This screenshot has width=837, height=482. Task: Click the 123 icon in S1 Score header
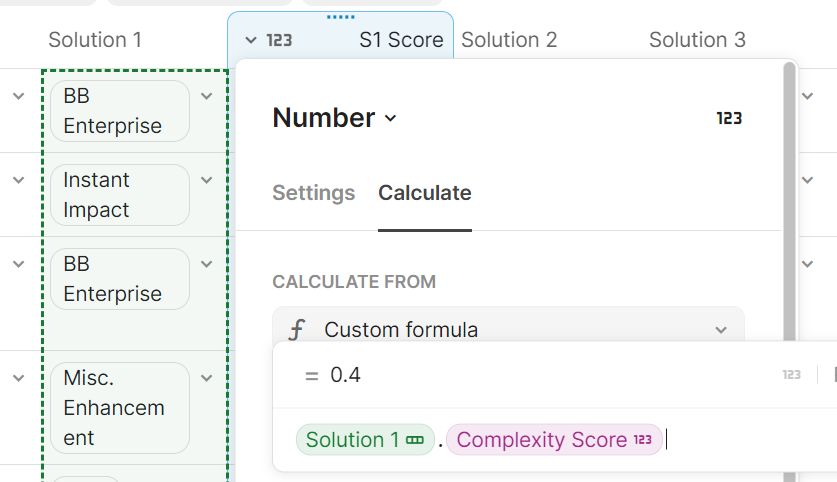coord(279,41)
